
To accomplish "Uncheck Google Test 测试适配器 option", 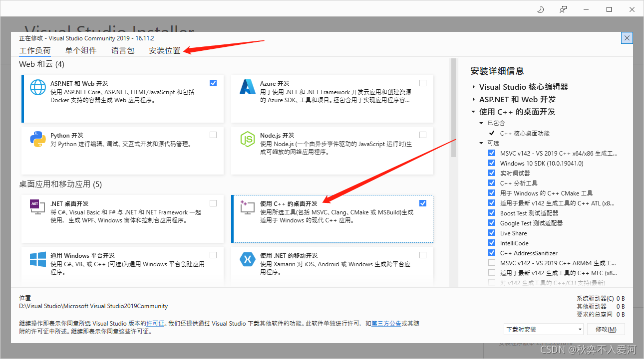I will coord(492,223).
